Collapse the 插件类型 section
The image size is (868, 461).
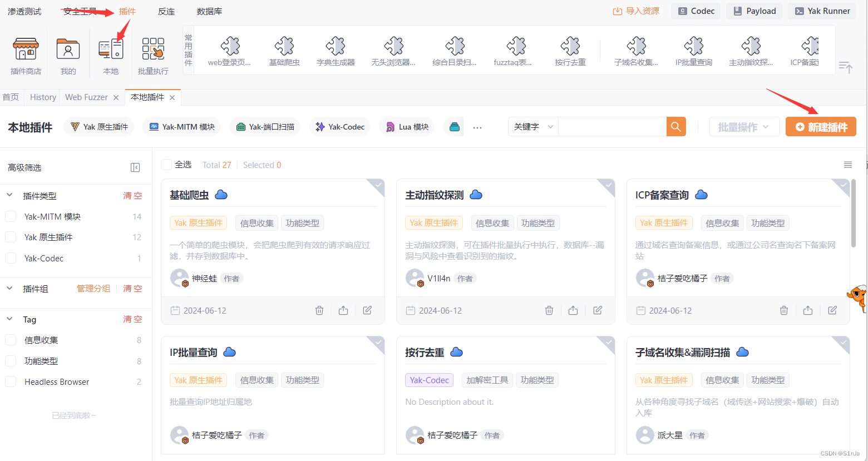point(9,195)
